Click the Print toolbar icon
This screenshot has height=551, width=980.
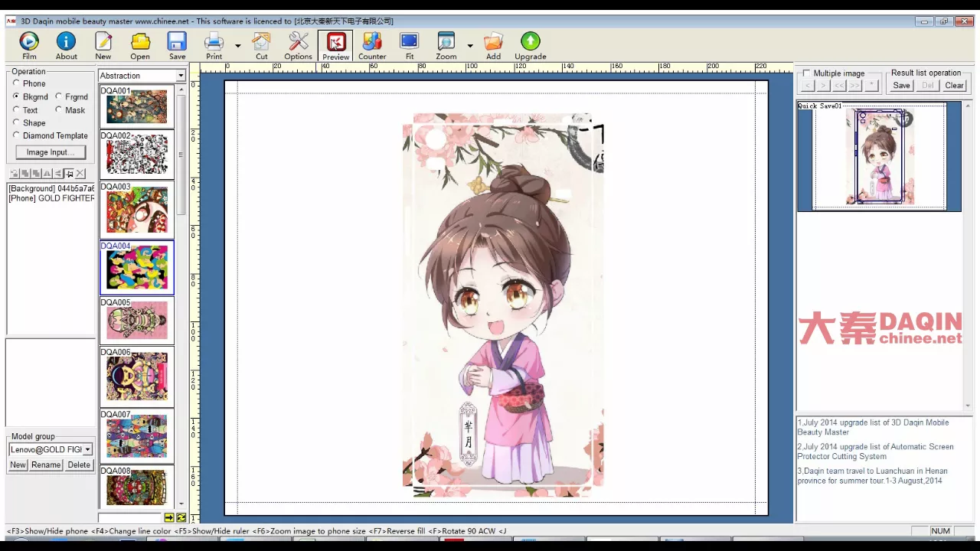214,46
